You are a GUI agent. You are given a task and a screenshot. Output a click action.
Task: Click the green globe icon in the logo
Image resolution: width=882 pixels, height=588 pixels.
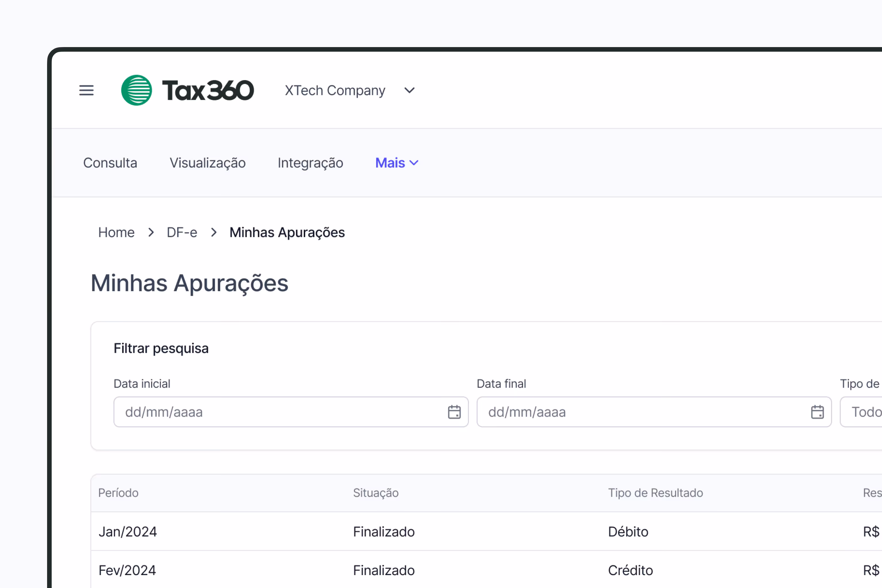click(x=136, y=90)
